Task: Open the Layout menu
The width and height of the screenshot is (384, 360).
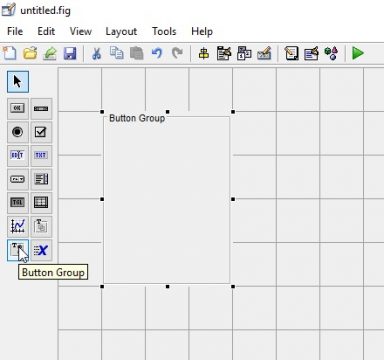Action: (x=121, y=31)
